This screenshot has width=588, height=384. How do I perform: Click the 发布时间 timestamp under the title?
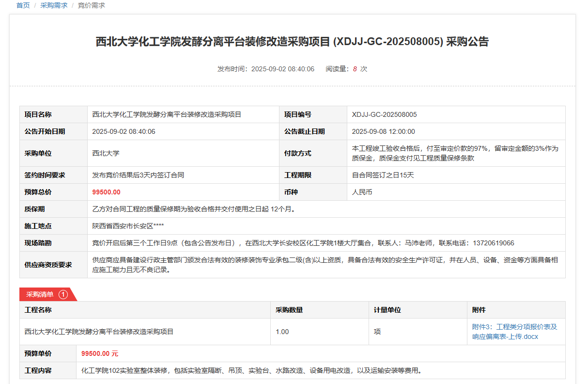pyautogui.click(x=282, y=69)
